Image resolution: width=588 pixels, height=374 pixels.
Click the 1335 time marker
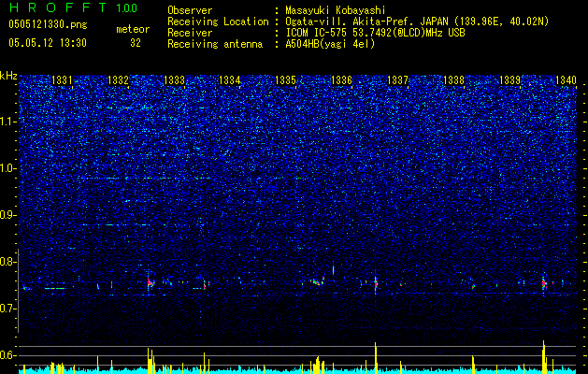click(286, 80)
